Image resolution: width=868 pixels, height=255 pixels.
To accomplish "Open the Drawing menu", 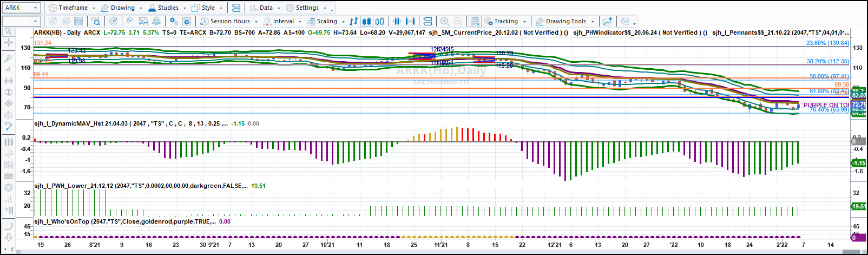I will click(x=122, y=8).
